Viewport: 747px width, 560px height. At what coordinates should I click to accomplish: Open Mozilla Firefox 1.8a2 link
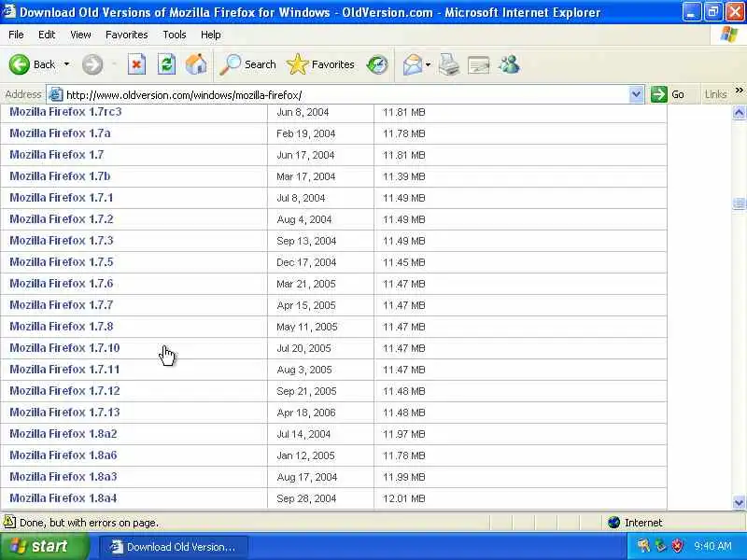[63, 434]
